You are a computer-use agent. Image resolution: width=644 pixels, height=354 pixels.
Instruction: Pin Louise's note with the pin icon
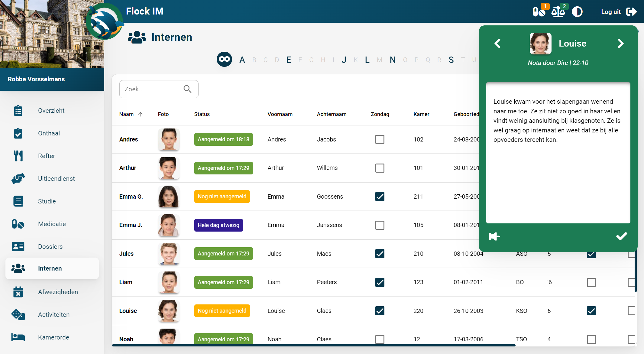pyautogui.click(x=494, y=236)
